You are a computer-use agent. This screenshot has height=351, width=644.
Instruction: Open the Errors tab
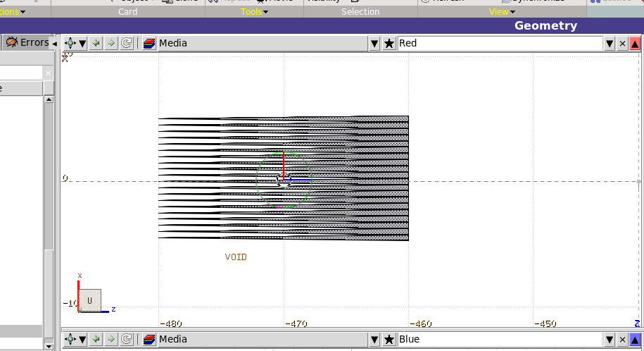(28, 42)
